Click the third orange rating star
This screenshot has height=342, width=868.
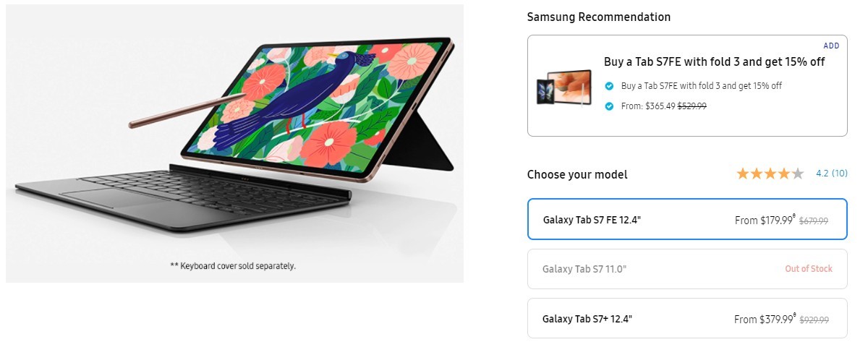click(770, 174)
